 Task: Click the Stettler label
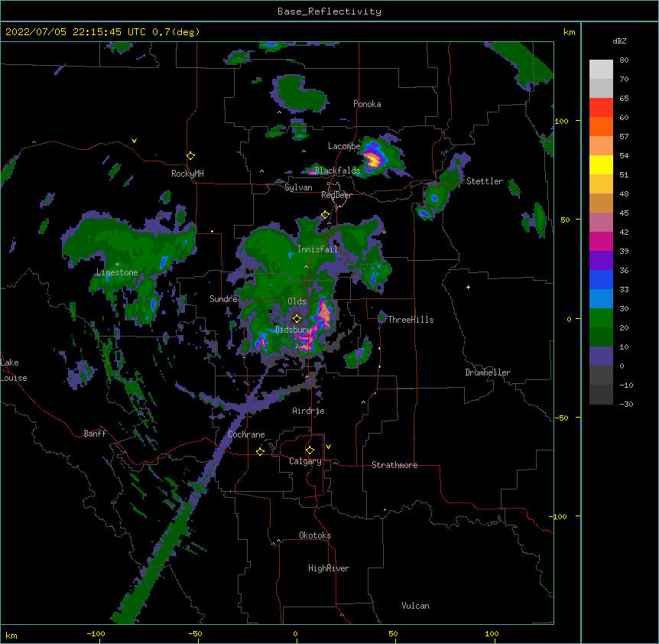click(485, 181)
